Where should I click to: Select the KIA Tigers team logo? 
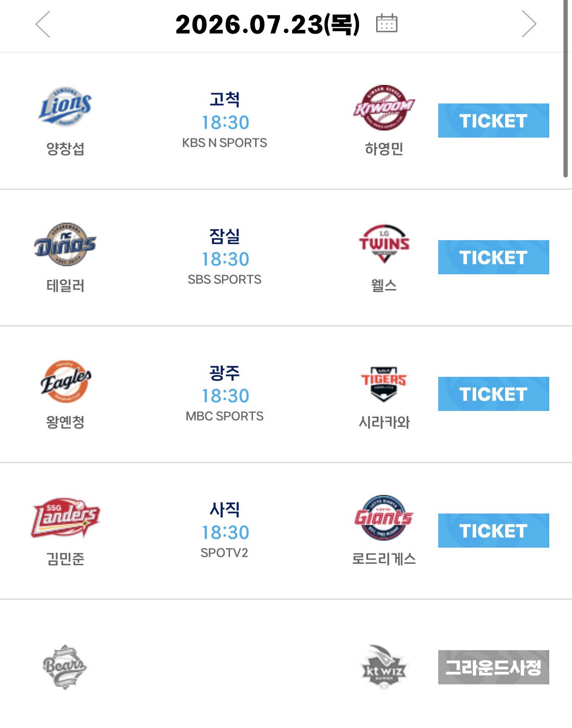[x=384, y=383]
